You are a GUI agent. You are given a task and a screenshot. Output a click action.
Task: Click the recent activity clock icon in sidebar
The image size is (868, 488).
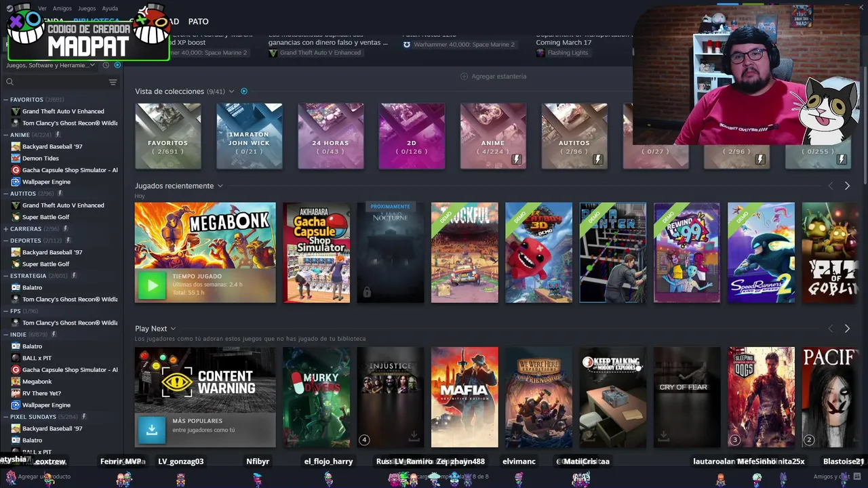click(106, 65)
